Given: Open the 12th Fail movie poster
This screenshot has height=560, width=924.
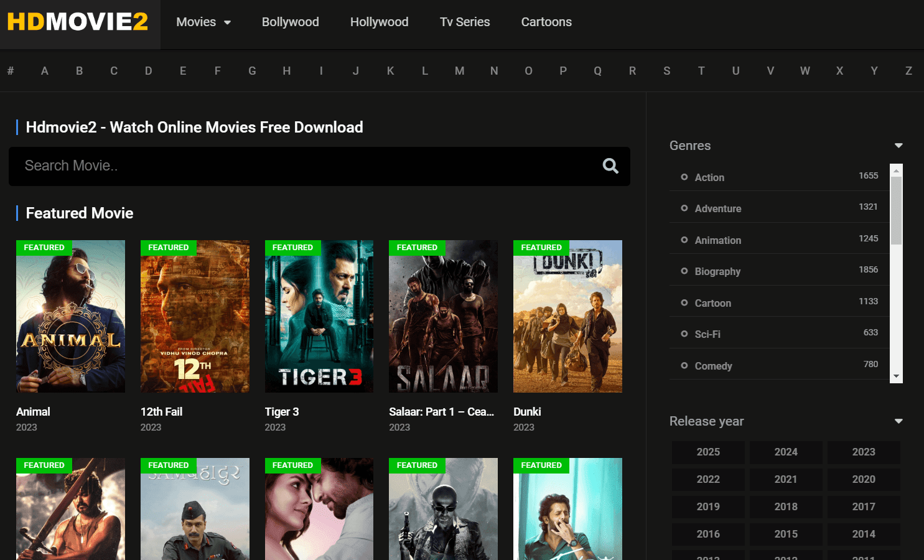Looking at the screenshot, I should [195, 316].
